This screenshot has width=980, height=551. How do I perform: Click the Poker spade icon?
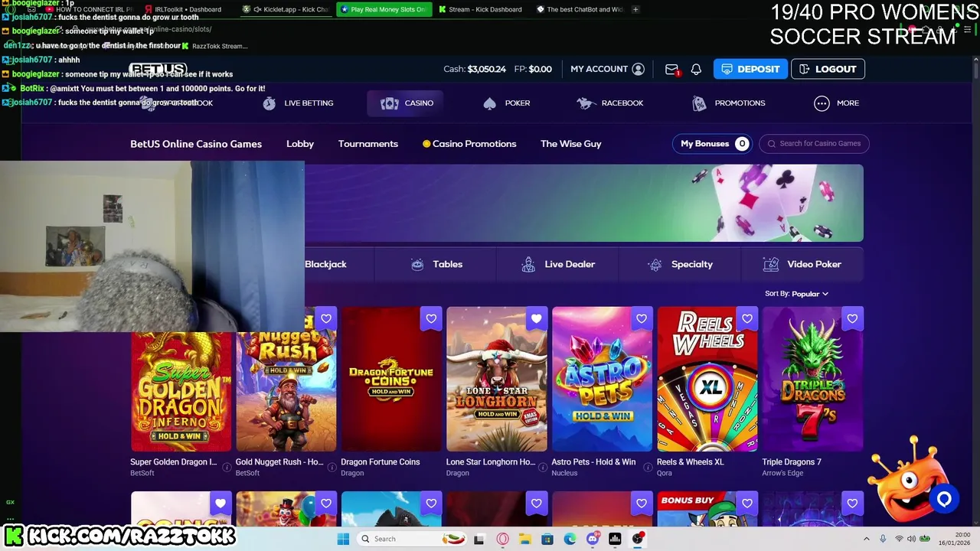coord(489,103)
